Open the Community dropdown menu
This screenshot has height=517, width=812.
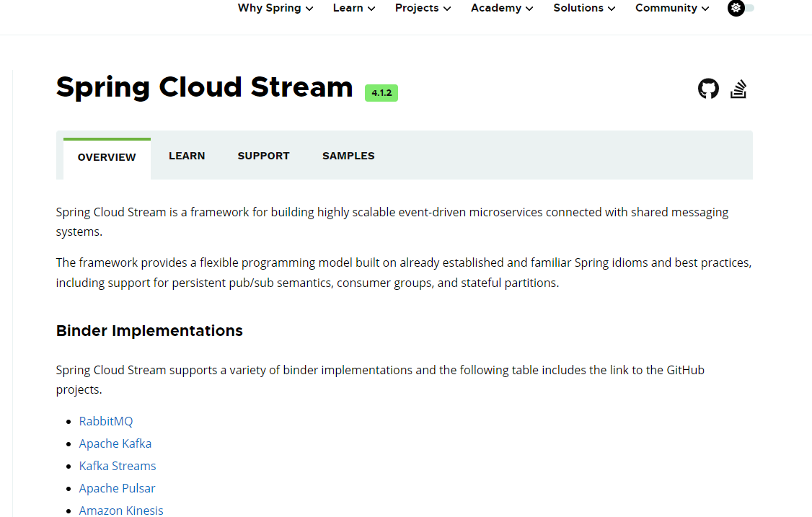click(x=671, y=8)
